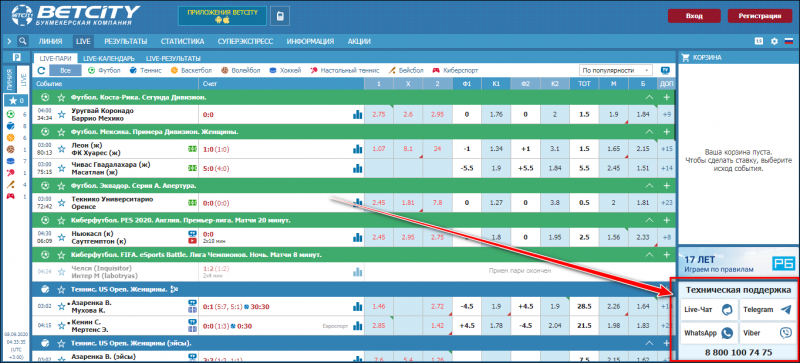Open the Акции menu item

(359, 41)
